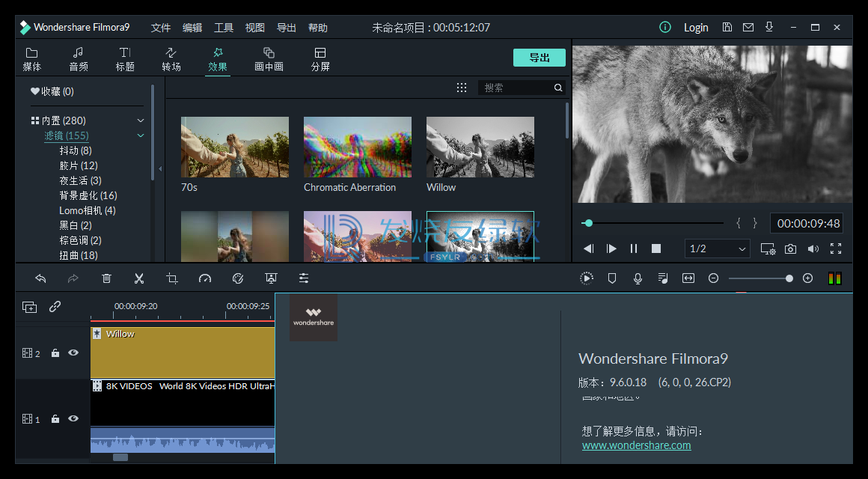Open the Titles (标题) tab

(125, 59)
